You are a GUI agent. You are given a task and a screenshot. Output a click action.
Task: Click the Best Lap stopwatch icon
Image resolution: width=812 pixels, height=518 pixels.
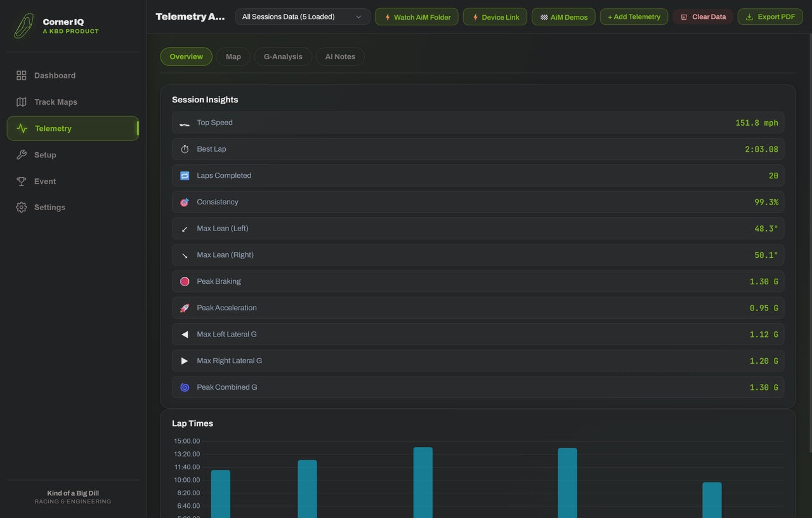[185, 149]
